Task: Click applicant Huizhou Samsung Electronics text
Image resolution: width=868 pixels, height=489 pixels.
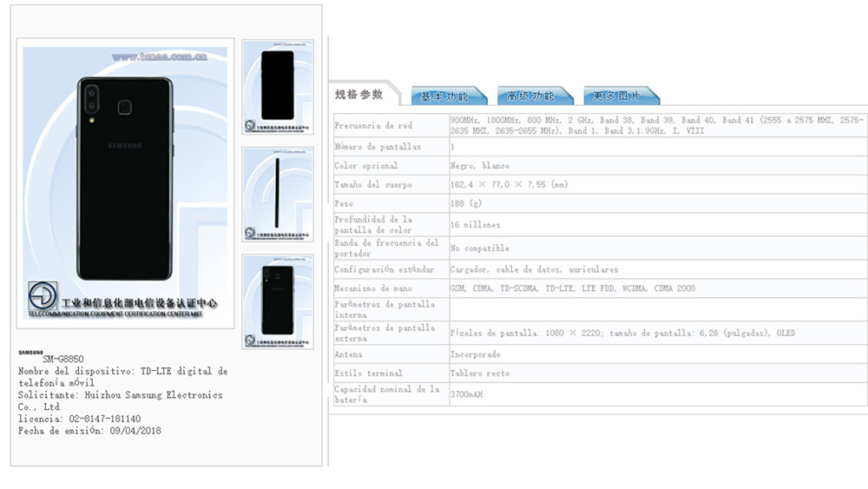Action: point(120,400)
